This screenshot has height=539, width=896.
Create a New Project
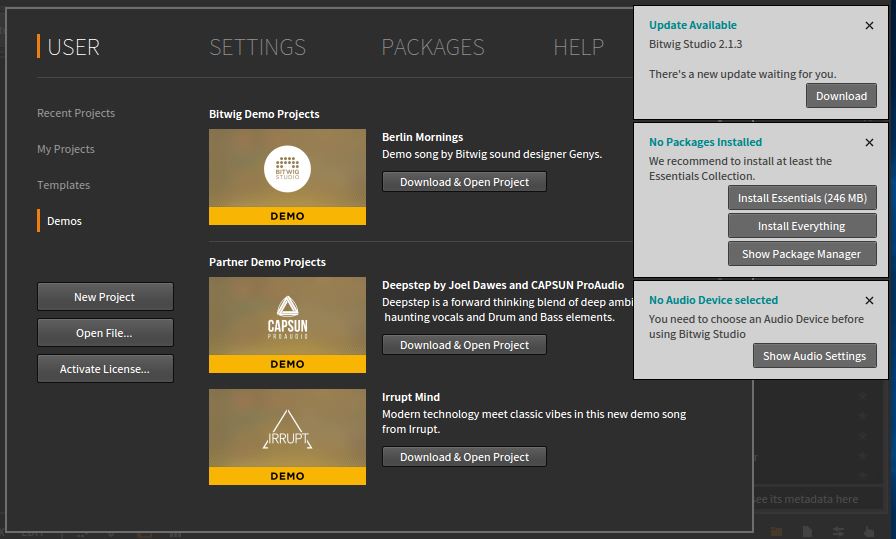(105, 297)
